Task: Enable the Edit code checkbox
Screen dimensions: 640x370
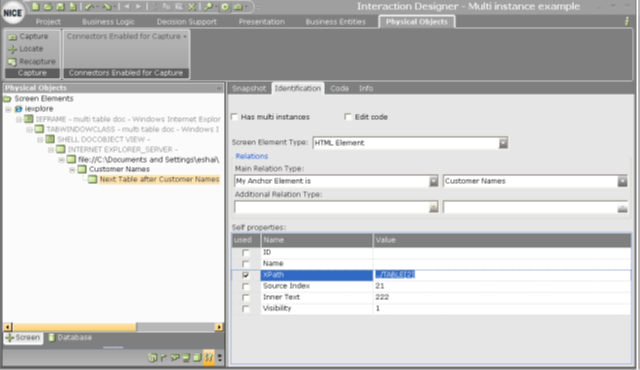Action: coord(348,117)
